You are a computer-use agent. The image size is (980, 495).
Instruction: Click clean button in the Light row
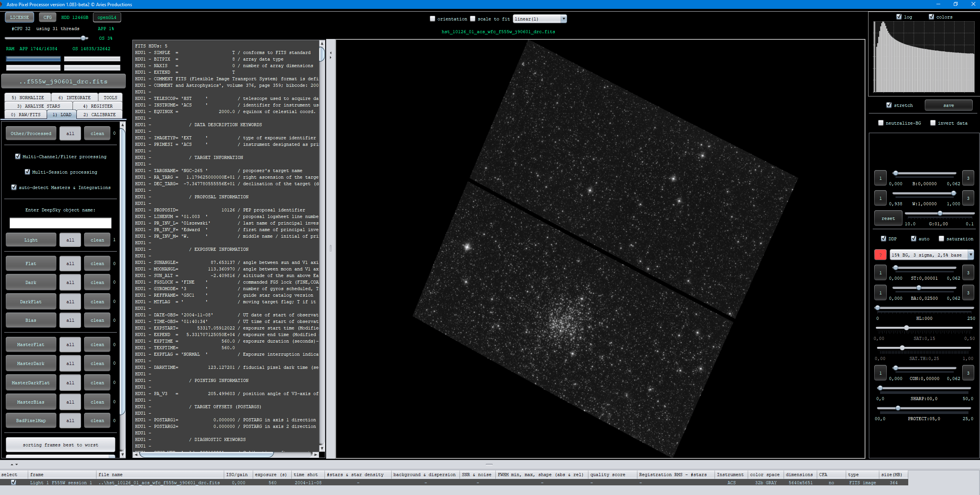(x=97, y=240)
